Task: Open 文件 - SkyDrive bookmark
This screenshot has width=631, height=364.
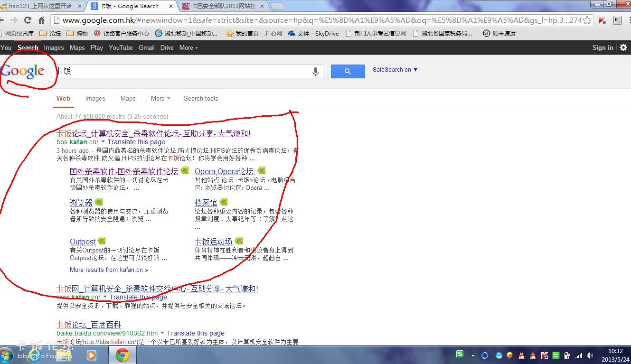Action: (313, 34)
